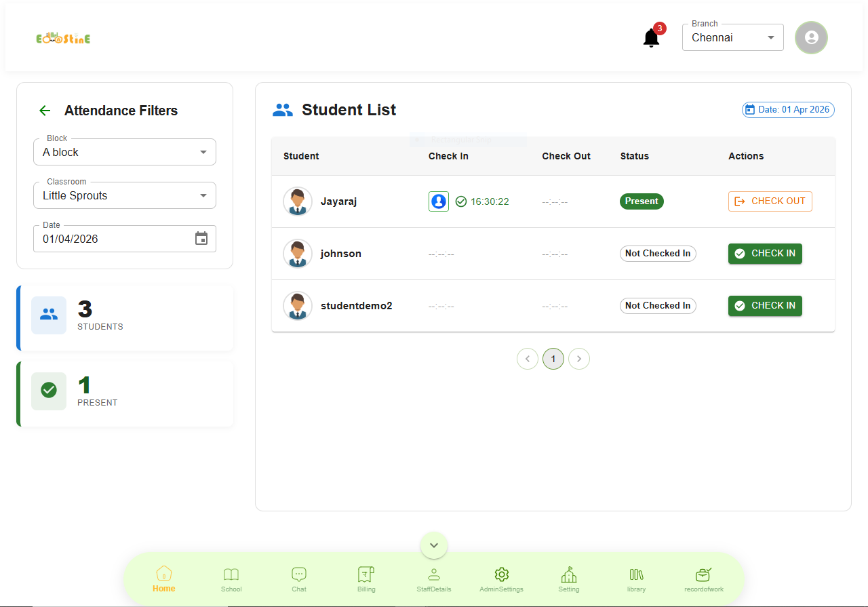The height and width of the screenshot is (607, 868).
Task: Open Billing in the bottom navigation
Action: [366, 580]
